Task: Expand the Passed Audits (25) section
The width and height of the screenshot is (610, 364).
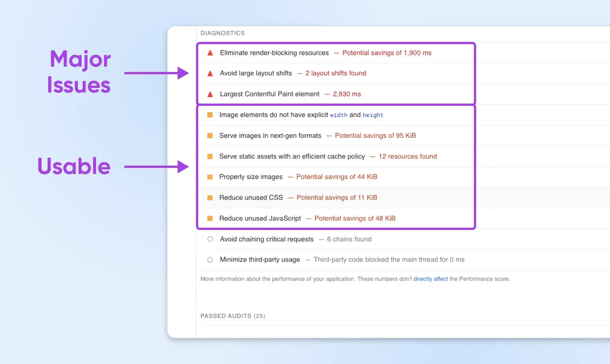Action: [x=233, y=316]
